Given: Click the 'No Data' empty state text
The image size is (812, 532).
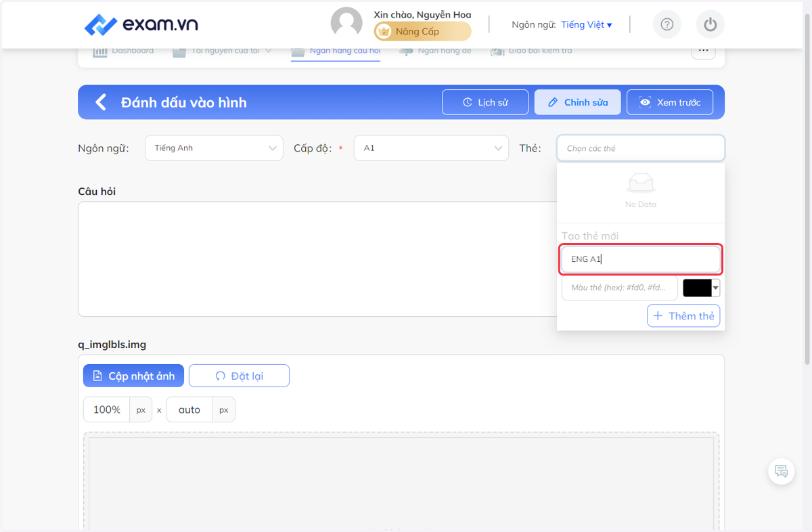Looking at the screenshot, I should pos(641,204).
